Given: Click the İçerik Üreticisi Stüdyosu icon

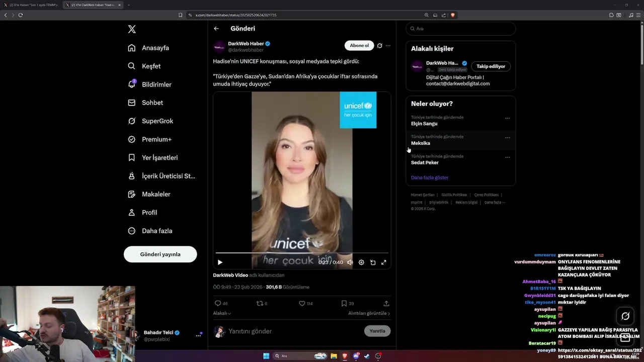Looking at the screenshot, I should 132,176.
